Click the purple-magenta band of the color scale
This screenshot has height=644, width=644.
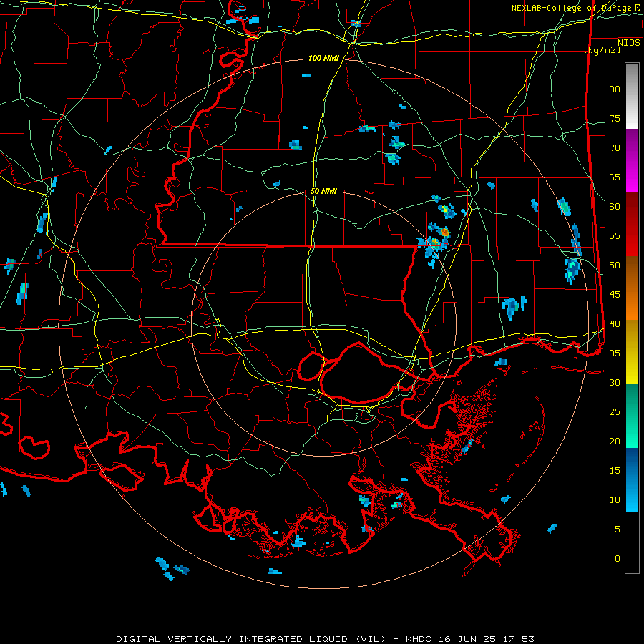[632, 160]
